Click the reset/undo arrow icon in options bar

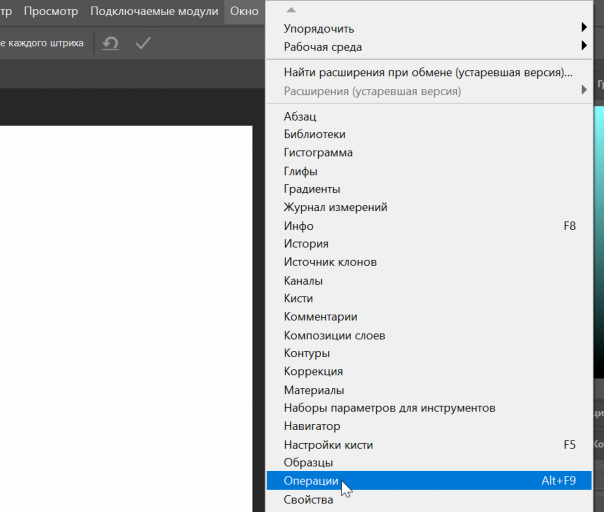111,43
